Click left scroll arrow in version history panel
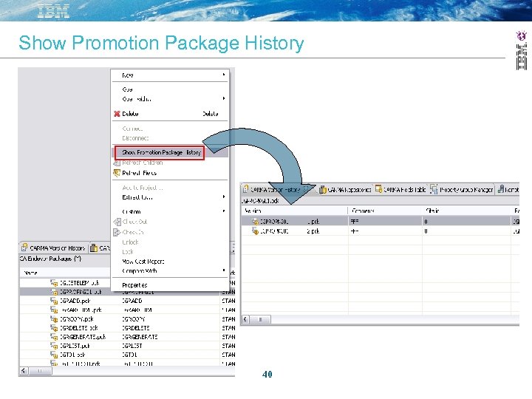Image resolution: width=532 pixels, height=399 pixels. pos(245,319)
